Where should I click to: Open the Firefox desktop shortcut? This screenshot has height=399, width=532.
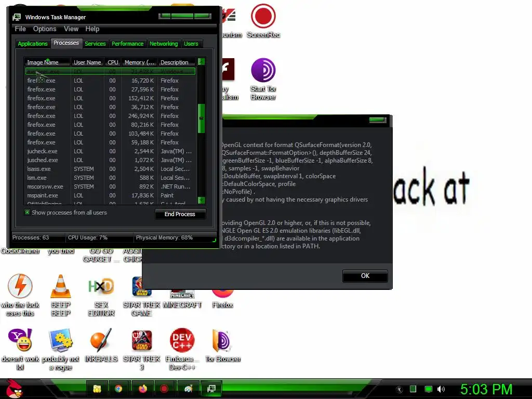tap(222, 299)
